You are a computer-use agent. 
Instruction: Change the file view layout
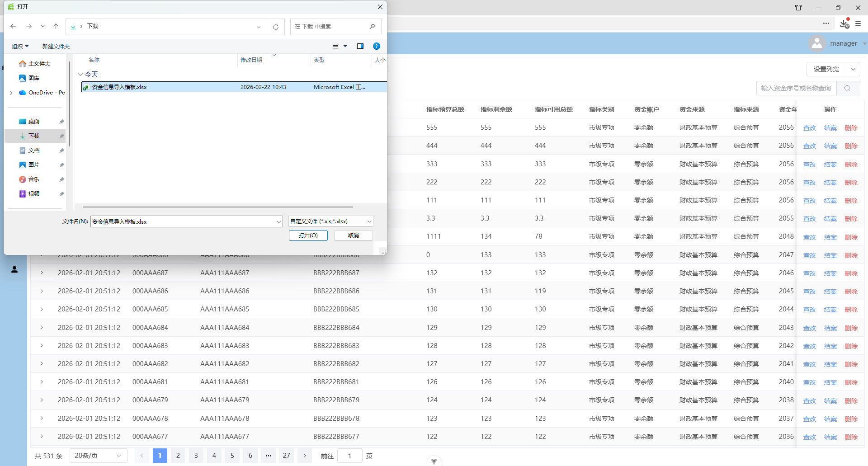[335, 46]
